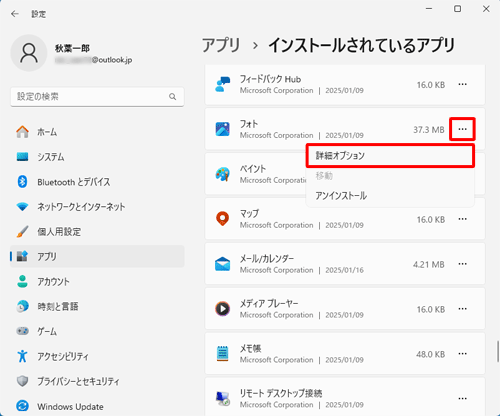Click the メディア プレーヤー app icon
Image resolution: width=500 pixels, height=416 pixels.
point(222,309)
